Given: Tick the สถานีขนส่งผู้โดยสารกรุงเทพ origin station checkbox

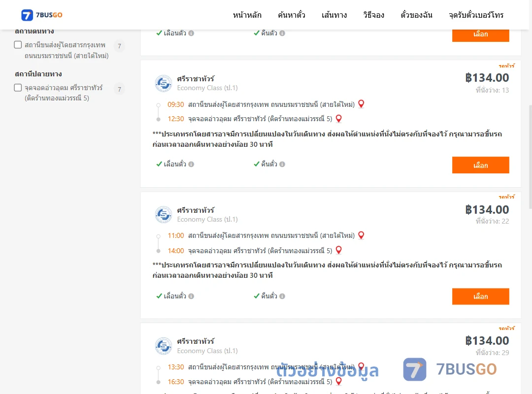Looking at the screenshot, I should pyautogui.click(x=18, y=45).
